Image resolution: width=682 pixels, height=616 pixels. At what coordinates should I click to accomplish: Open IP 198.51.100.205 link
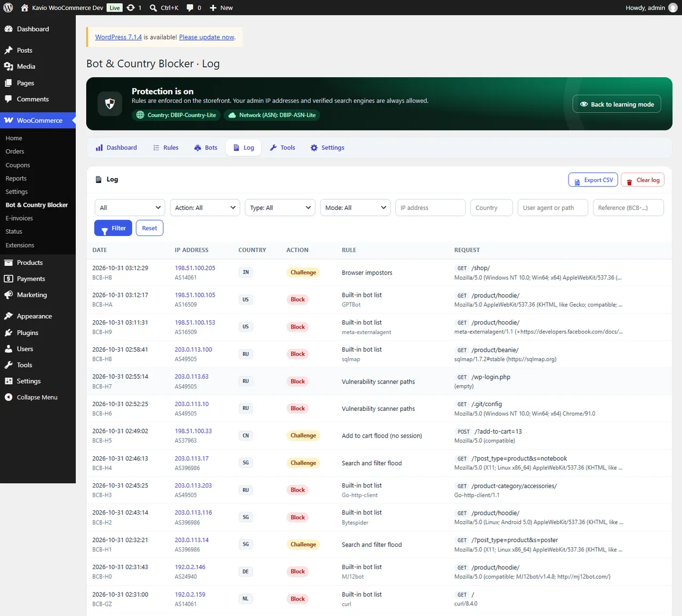click(195, 268)
